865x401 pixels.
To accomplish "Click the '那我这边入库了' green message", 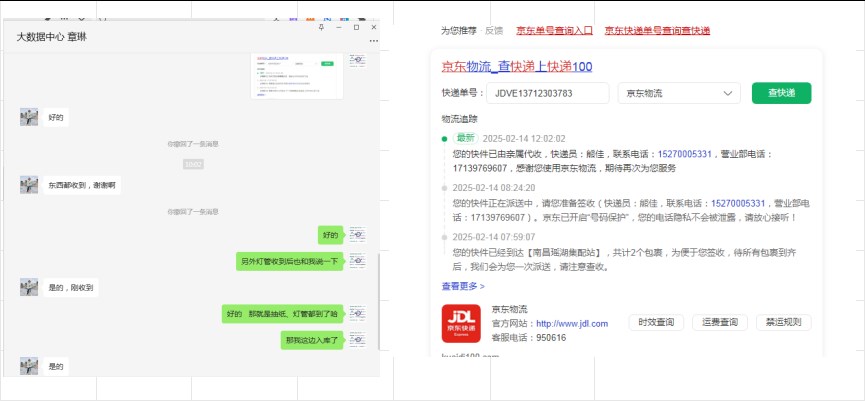I will [x=312, y=340].
